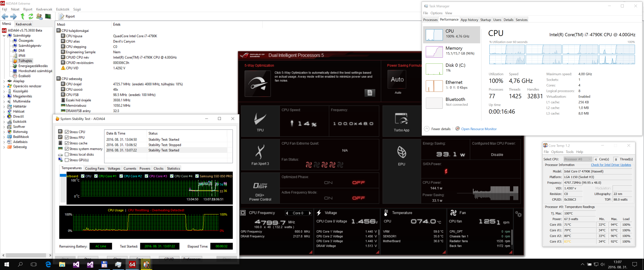
Task: Open the Turbo App tile
Action: point(401,121)
